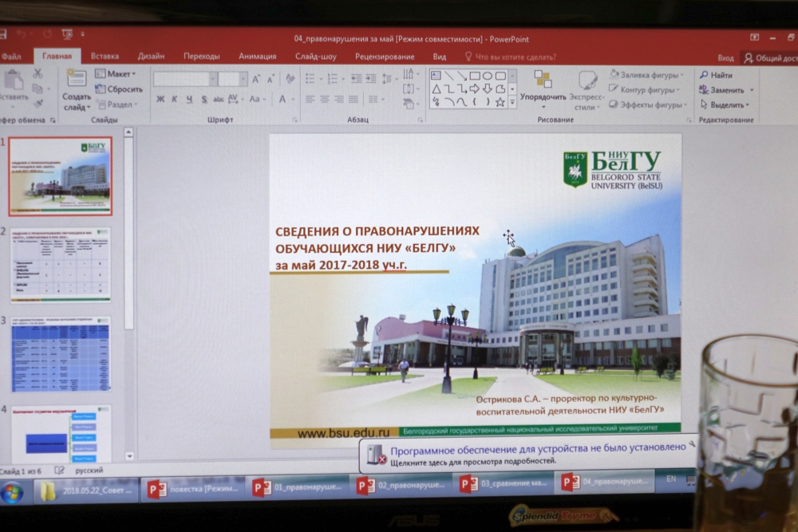This screenshot has width=798, height=532.
Task: Select slide 3 thumbnail in slide panel
Action: click(61, 354)
